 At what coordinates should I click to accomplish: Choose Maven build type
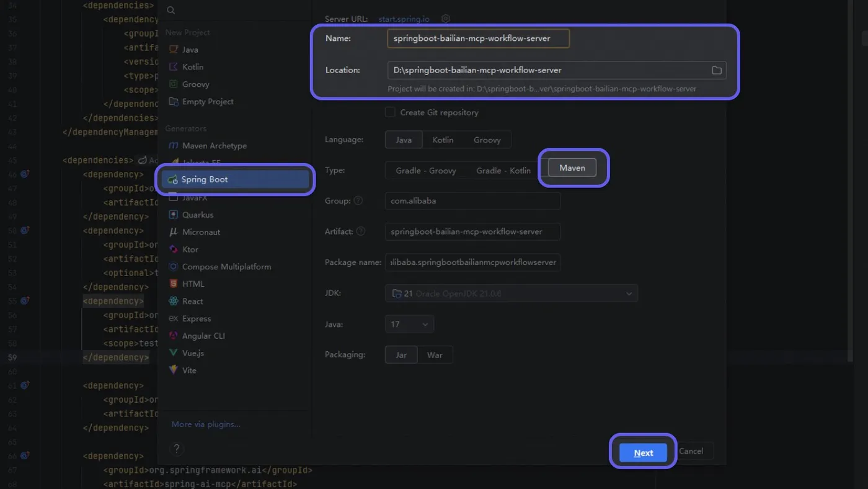572,168
